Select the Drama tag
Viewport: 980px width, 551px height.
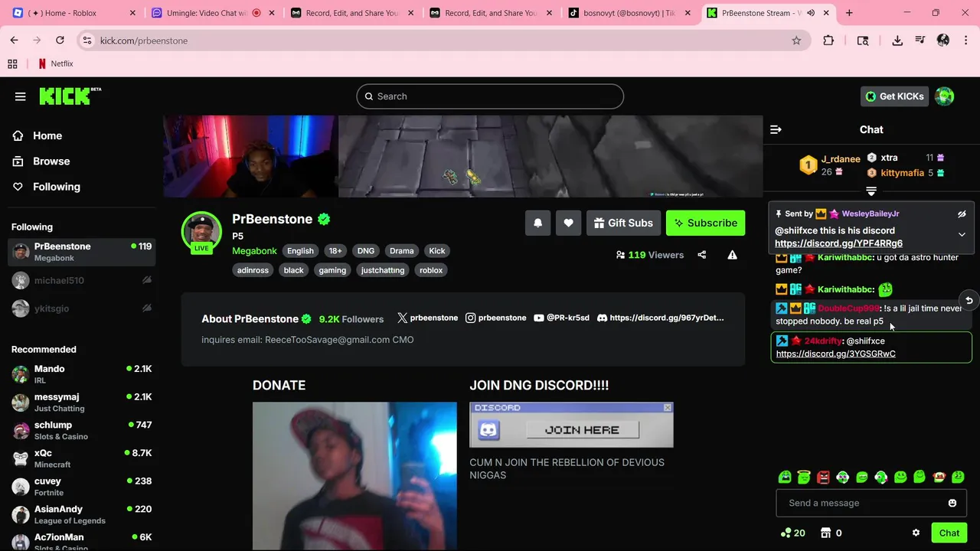[x=401, y=251]
